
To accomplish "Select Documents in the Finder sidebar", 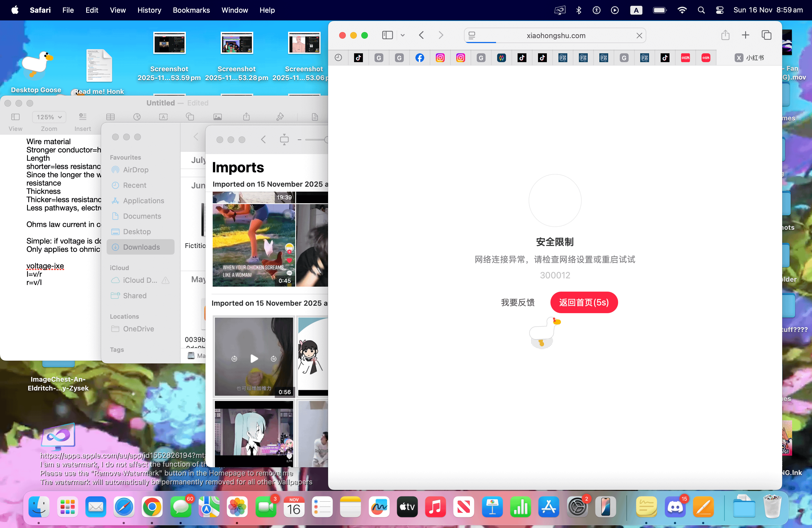I will tap(140, 216).
